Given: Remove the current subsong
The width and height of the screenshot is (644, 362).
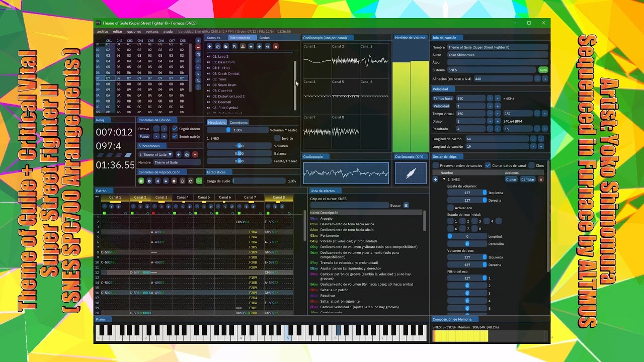Looking at the screenshot, I should [x=195, y=155].
